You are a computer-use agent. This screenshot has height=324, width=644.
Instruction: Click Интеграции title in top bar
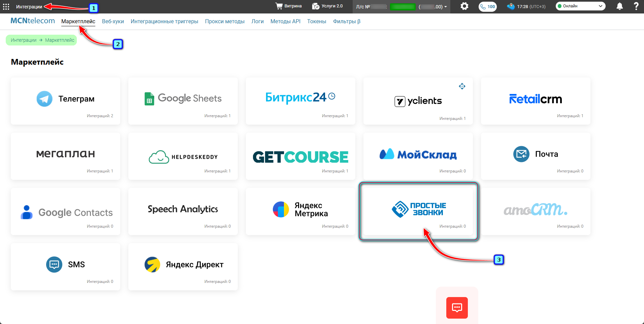coord(29,7)
